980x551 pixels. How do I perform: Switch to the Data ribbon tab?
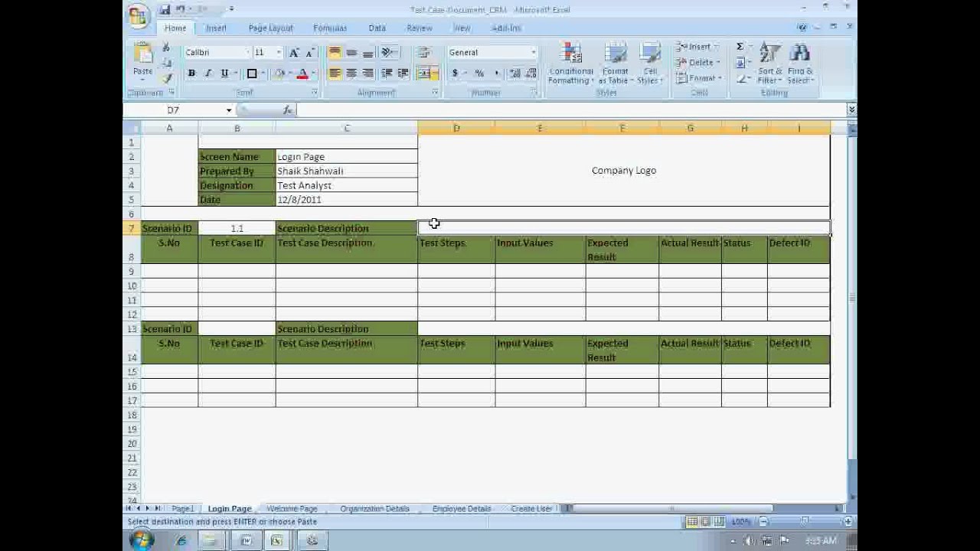coord(377,28)
